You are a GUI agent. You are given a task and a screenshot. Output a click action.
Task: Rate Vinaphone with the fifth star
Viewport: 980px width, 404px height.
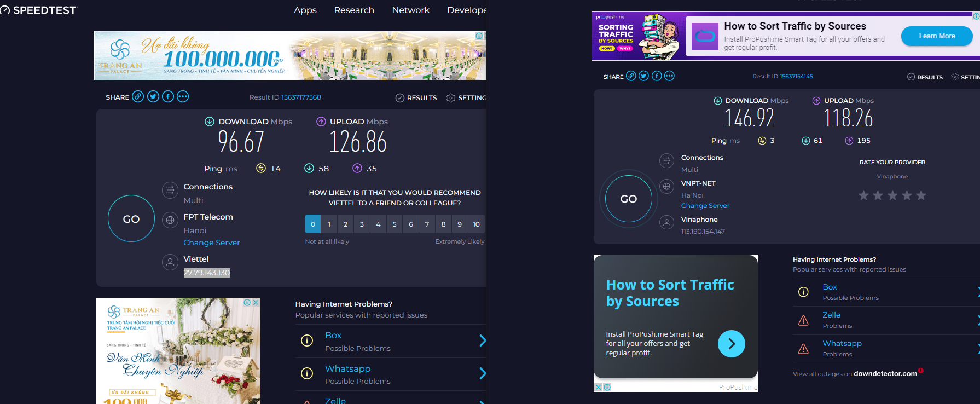(x=921, y=195)
